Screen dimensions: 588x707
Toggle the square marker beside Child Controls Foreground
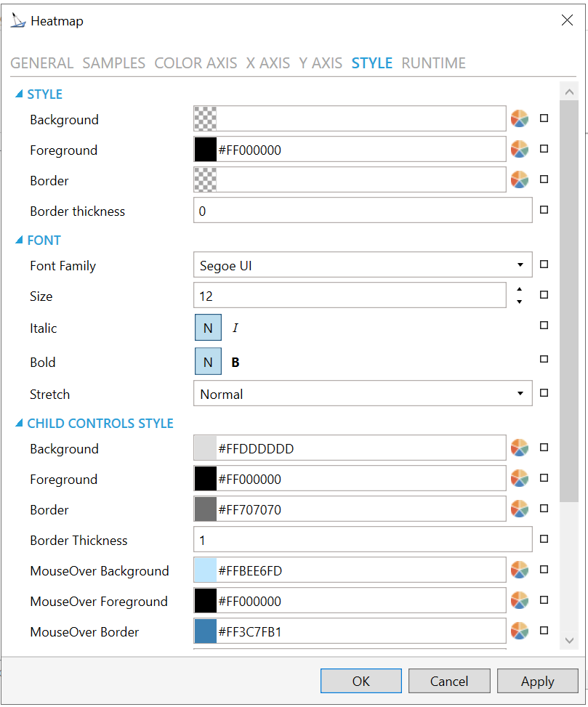(544, 478)
